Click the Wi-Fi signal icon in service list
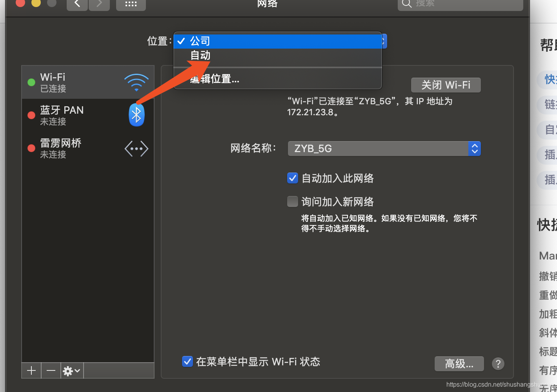 point(137,82)
